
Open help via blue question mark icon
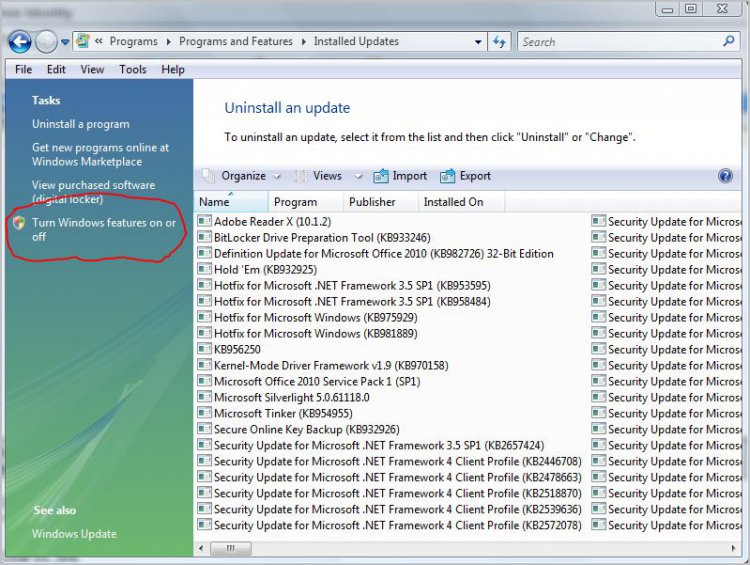tap(725, 176)
